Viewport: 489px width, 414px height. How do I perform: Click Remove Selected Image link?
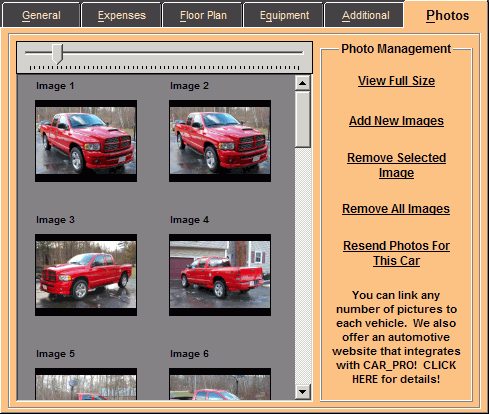396,165
